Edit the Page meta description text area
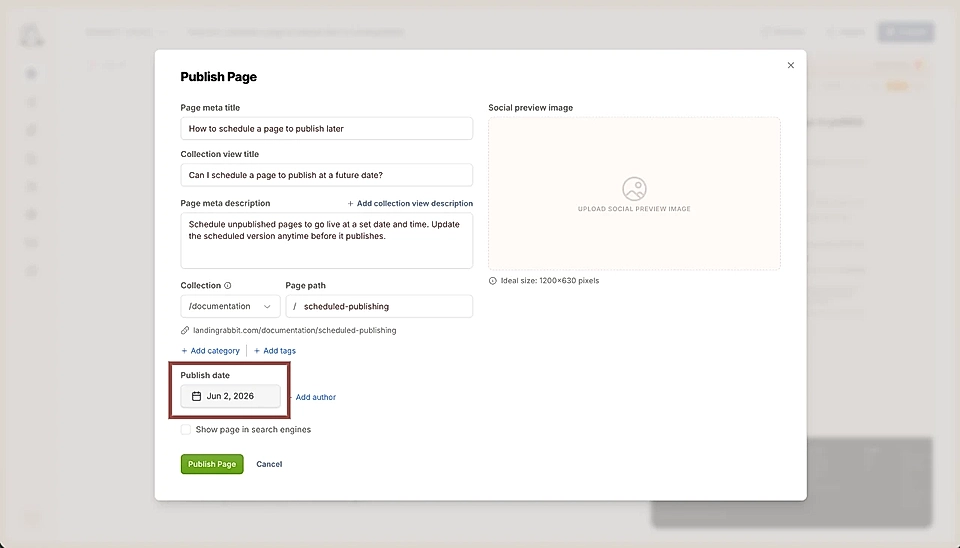960x548 pixels. (326, 241)
